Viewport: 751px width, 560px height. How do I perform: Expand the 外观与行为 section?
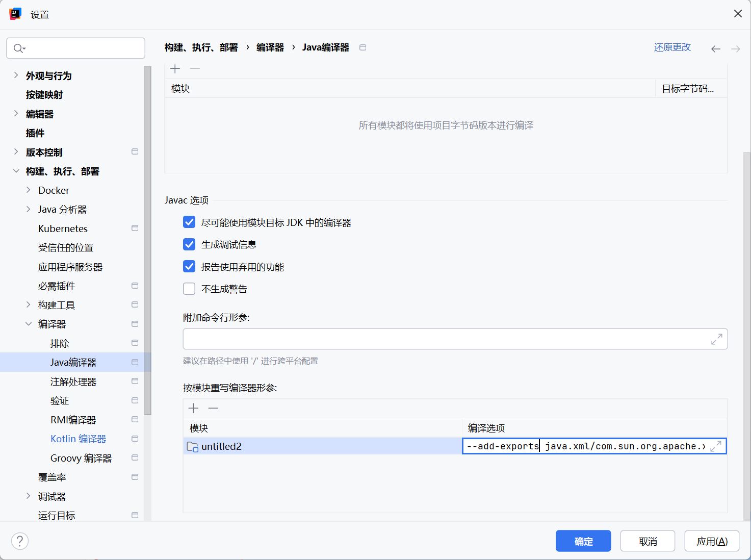click(16, 75)
